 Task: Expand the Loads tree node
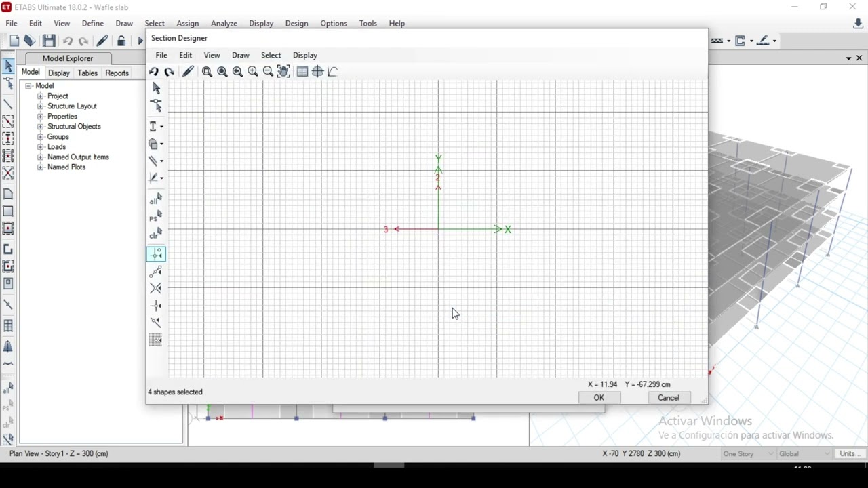click(x=40, y=147)
